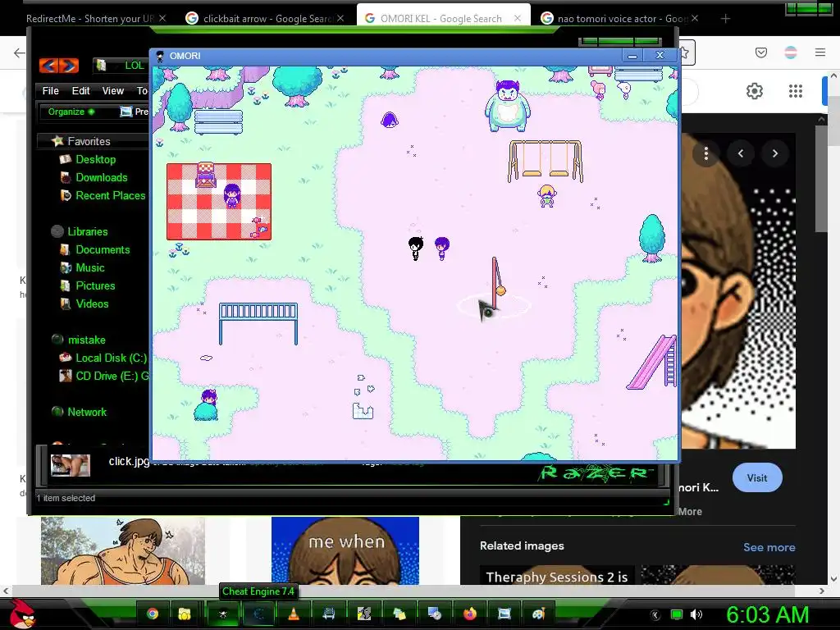The width and height of the screenshot is (840, 630).
Task: Open the Angry Birds start button
Action: click(21, 614)
